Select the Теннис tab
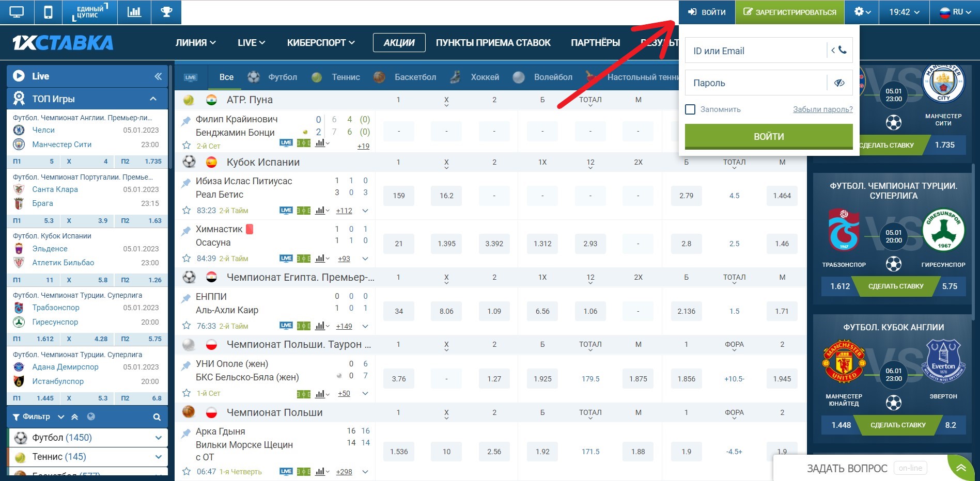 (336, 77)
